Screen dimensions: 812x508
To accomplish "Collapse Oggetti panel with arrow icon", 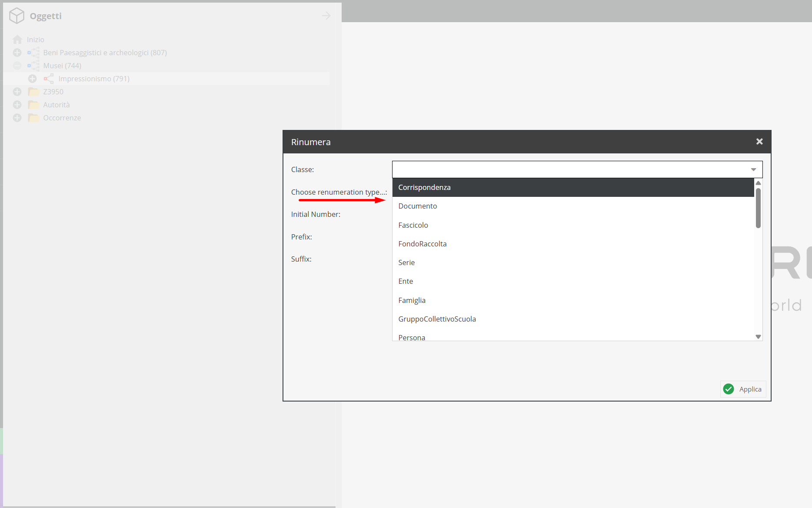I will pyautogui.click(x=326, y=16).
